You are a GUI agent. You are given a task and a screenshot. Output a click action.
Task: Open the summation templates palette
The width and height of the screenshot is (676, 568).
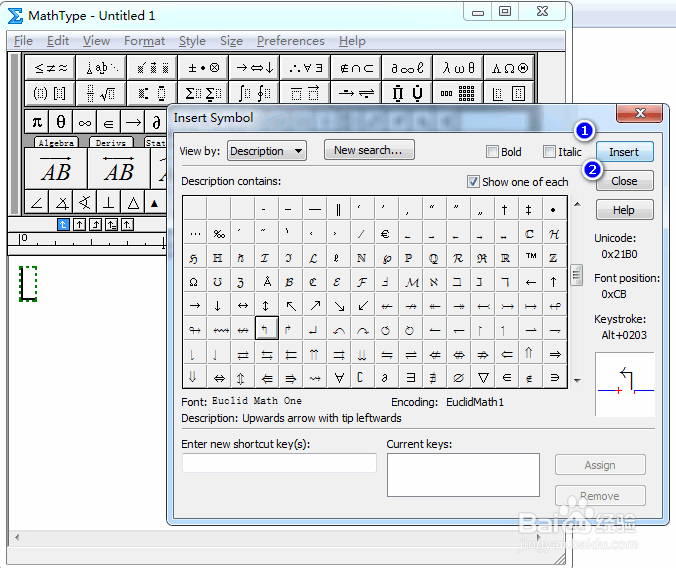tap(203, 93)
